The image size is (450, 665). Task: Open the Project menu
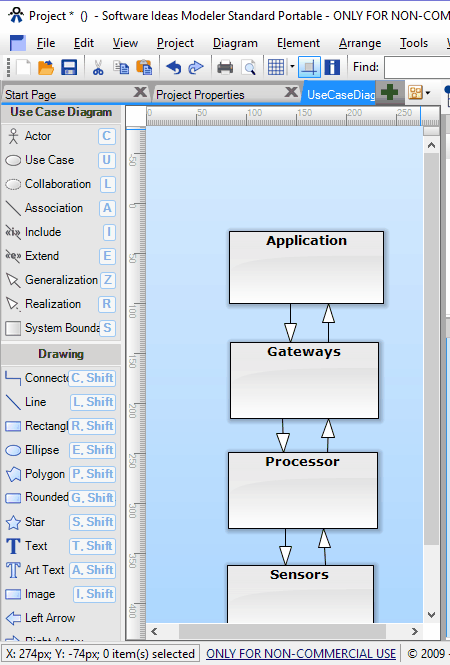(x=175, y=43)
